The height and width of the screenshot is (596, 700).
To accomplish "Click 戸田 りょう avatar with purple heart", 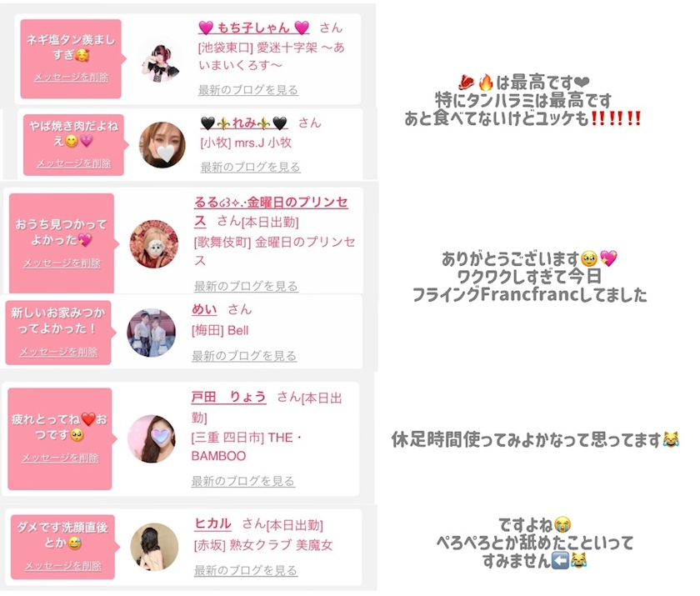I will (152, 438).
